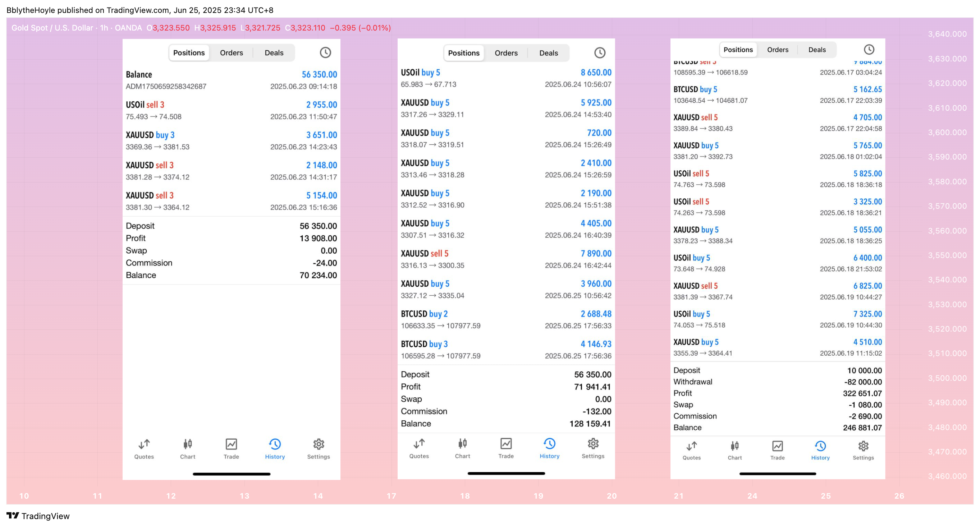Open XAUUSD sell 3 row 2 148.00
Screen dimensions: 980x527
pyautogui.click(x=231, y=171)
